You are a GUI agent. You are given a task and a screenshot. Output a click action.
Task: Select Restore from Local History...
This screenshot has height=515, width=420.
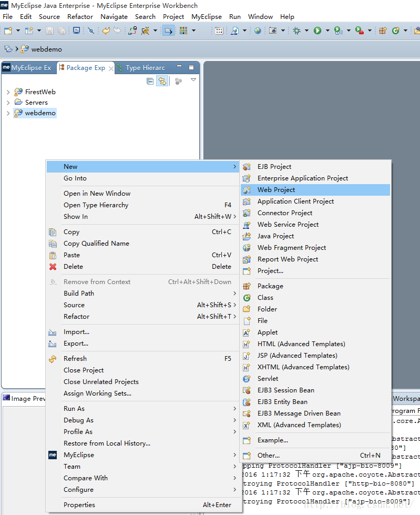pos(142,444)
